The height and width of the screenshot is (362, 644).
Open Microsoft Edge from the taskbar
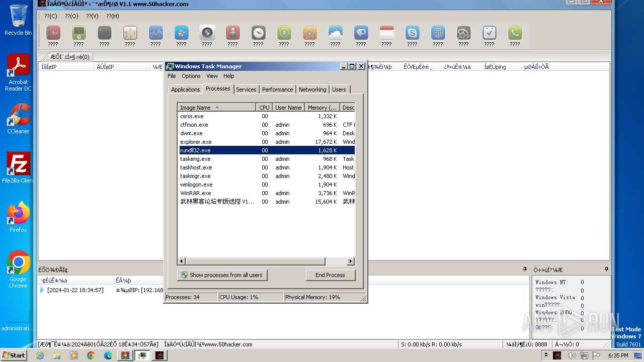(108, 355)
